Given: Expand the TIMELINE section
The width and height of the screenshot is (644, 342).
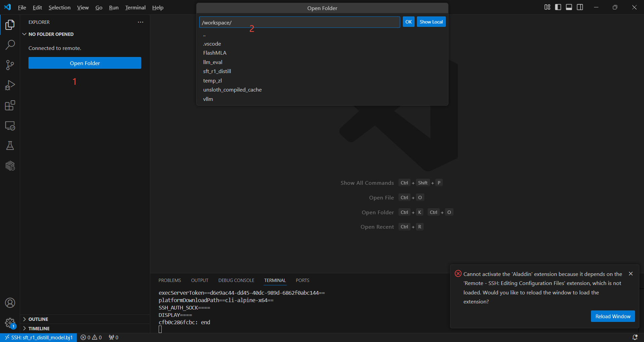Looking at the screenshot, I should [39, 329].
